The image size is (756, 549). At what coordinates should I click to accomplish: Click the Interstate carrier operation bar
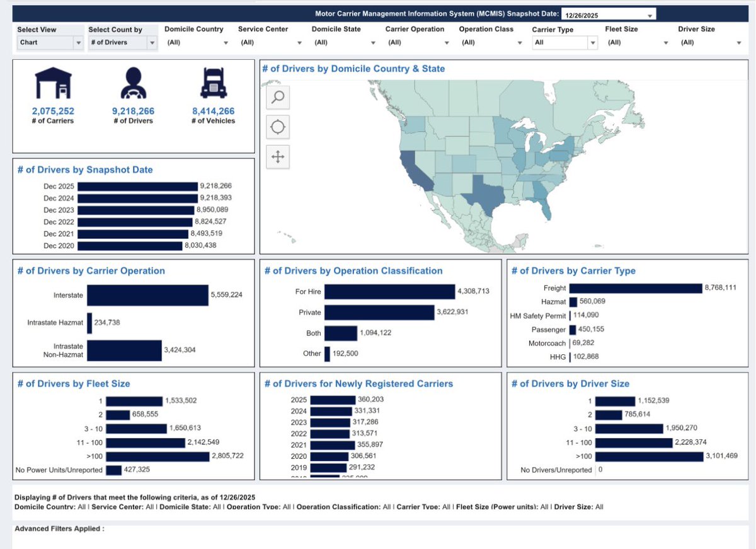(x=147, y=295)
